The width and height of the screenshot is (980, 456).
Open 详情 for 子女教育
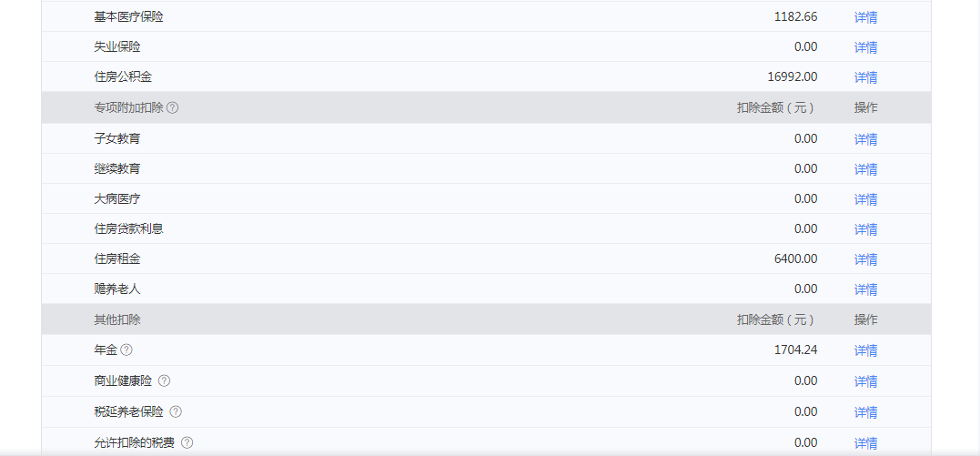click(865, 139)
